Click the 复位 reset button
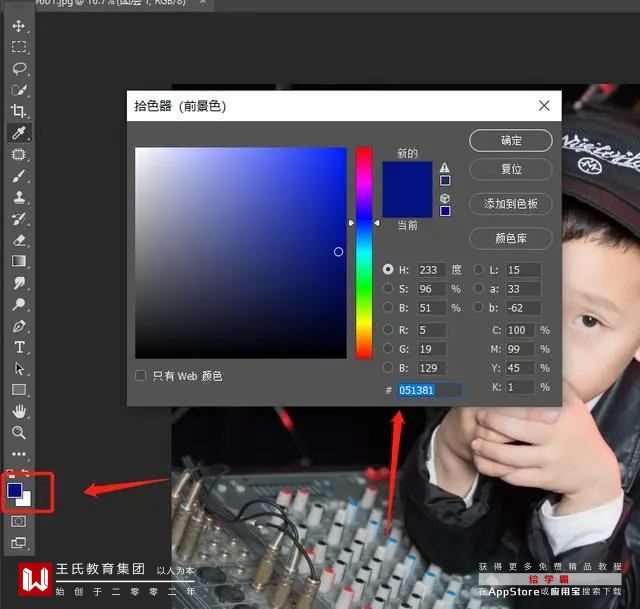Screen dimensions: 640x609 511,169
